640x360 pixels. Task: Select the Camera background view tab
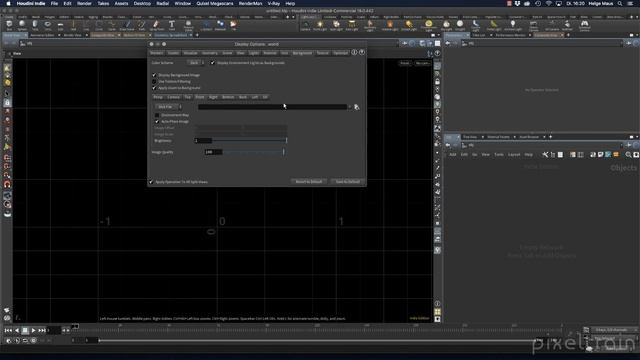173,97
